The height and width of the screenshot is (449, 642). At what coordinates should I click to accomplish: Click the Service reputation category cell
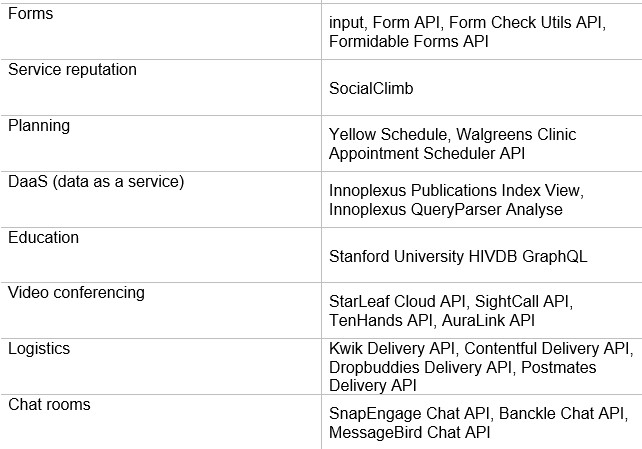pos(72,70)
